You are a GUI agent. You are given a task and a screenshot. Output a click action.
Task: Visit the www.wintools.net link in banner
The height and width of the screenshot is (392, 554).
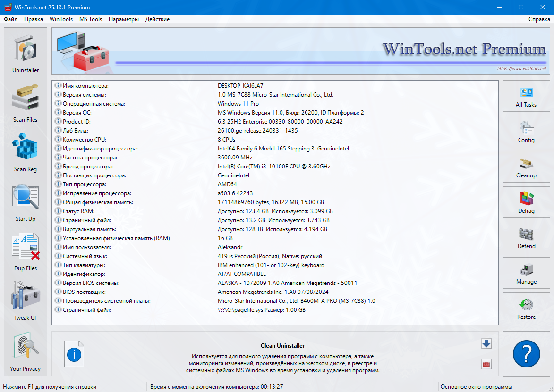coord(521,69)
